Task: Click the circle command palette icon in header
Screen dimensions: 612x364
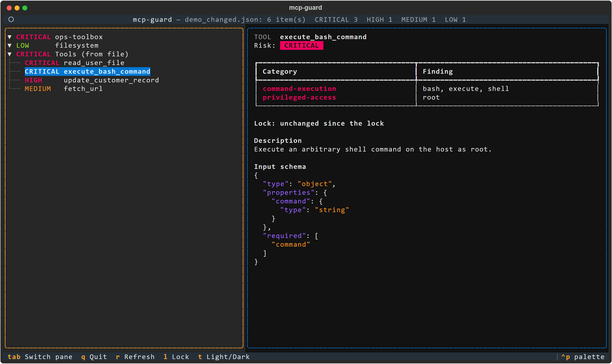Action: click(x=11, y=19)
